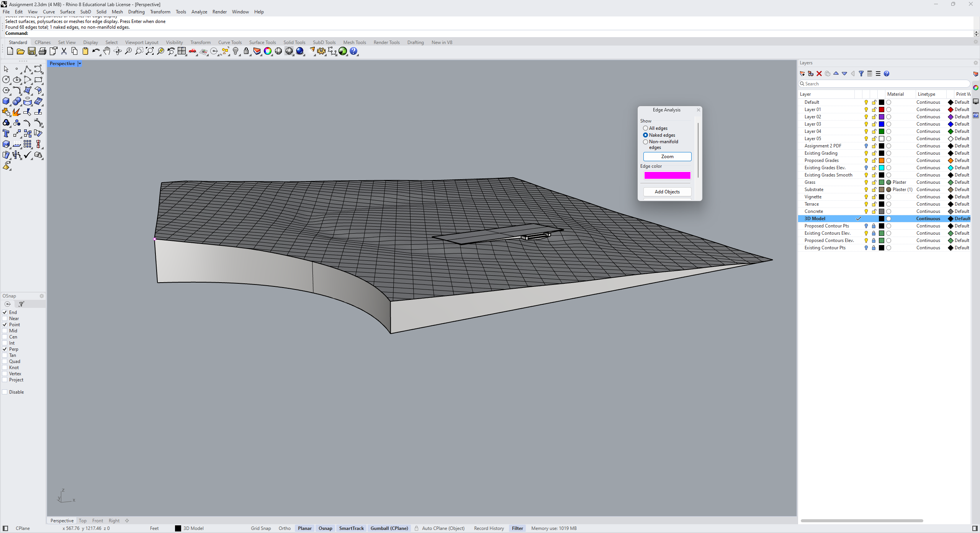This screenshot has width=980, height=533.
Task: Select the All edges radio option
Action: [x=646, y=128]
